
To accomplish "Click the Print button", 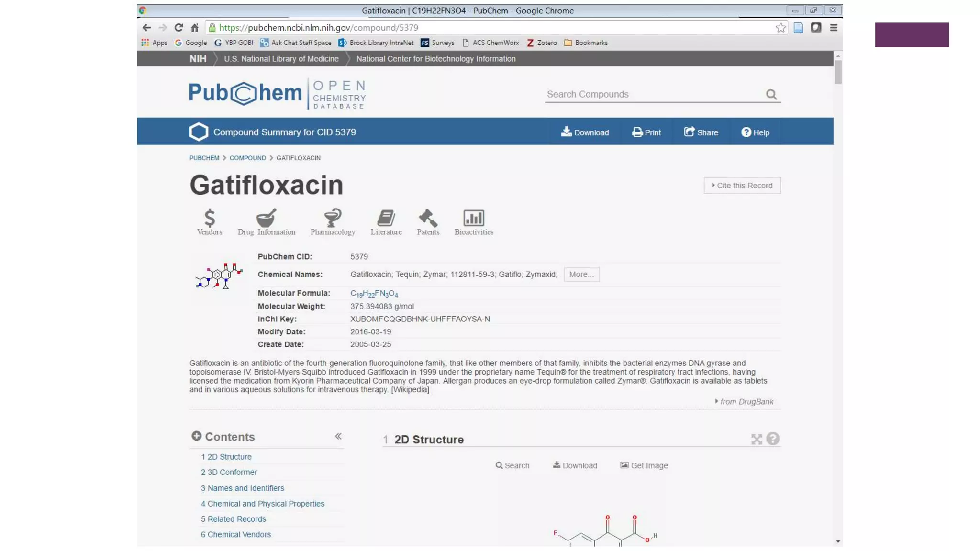I will coord(646,132).
